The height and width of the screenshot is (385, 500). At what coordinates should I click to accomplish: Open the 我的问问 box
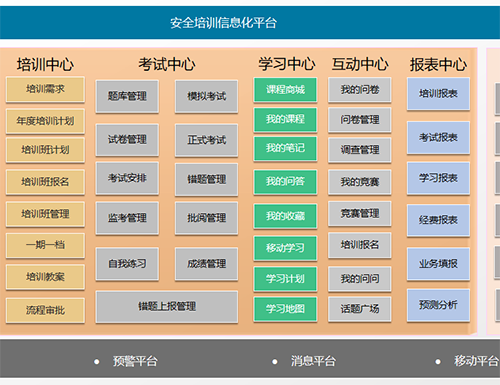point(360,279)
